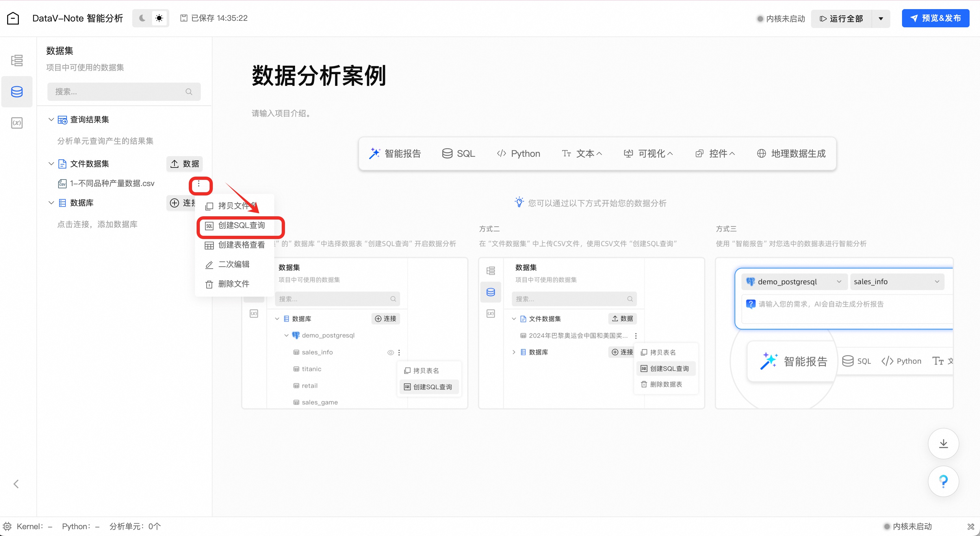Screen dimensions: 980x536
Task: Click the home icon at top left
Action: pos(13,18)
